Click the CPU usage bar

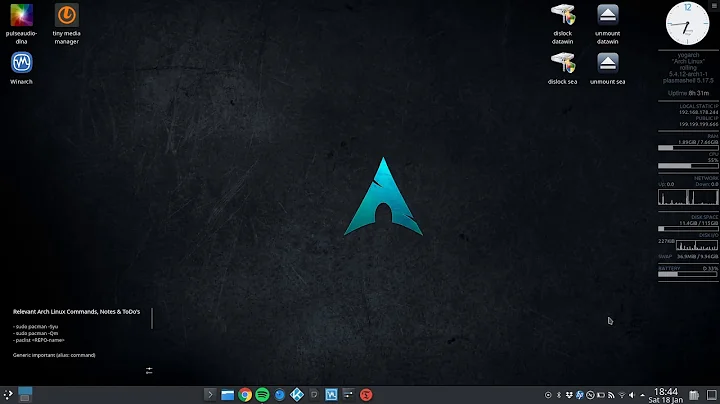pos(688,166)
